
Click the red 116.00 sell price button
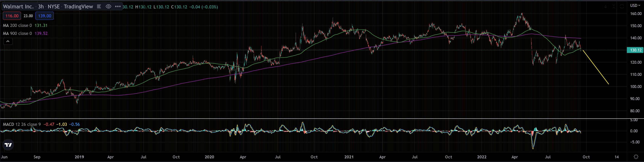12,16
